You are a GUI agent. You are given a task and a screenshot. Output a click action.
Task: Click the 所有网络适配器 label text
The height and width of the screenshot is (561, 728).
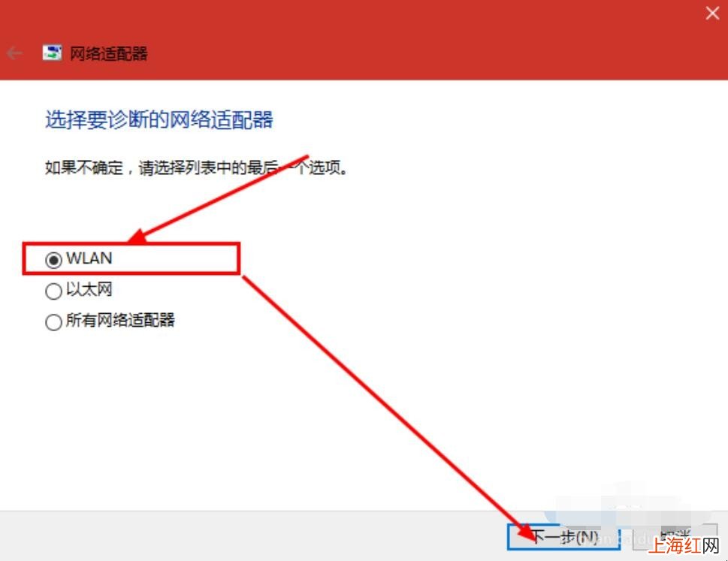[120, 320]
